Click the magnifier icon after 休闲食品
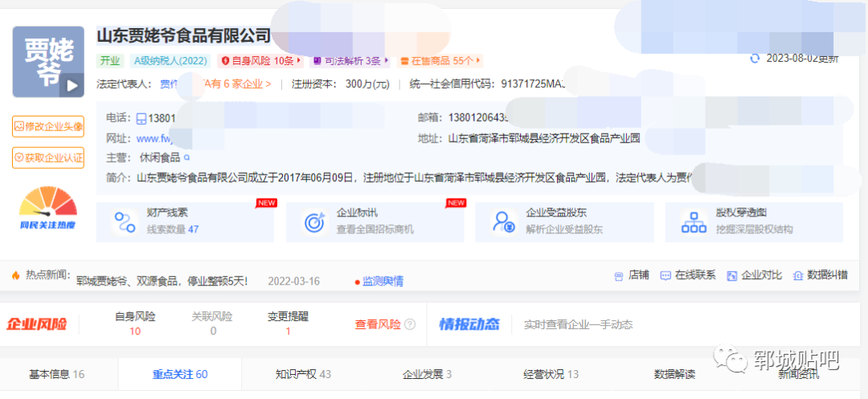 186,158
